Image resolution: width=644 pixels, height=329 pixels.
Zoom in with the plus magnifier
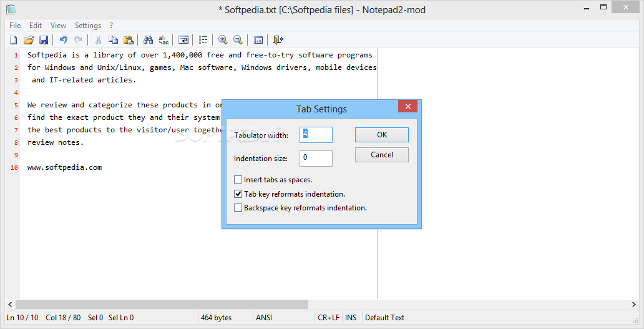point(223,40)
